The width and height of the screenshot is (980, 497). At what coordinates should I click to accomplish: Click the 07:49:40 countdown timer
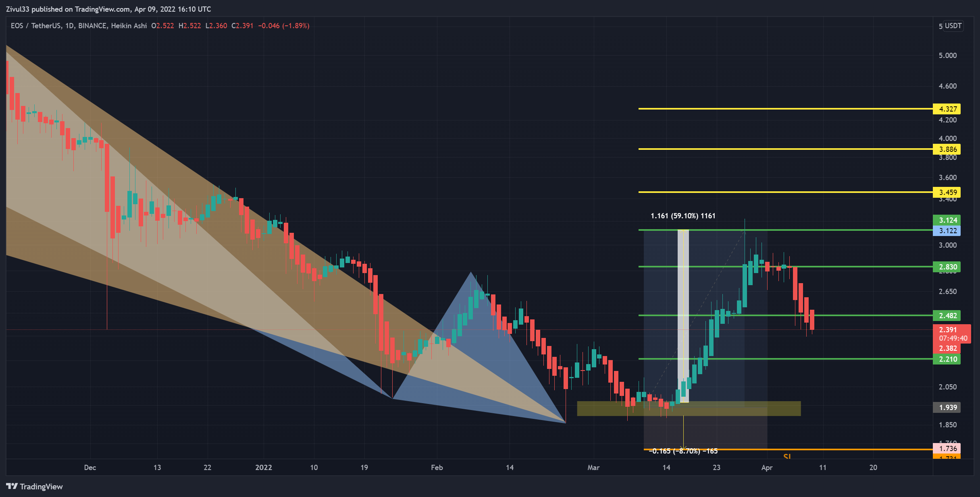953,338
